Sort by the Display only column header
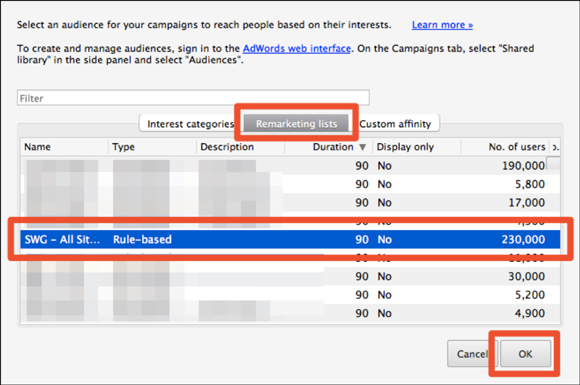 click(417, 147)
